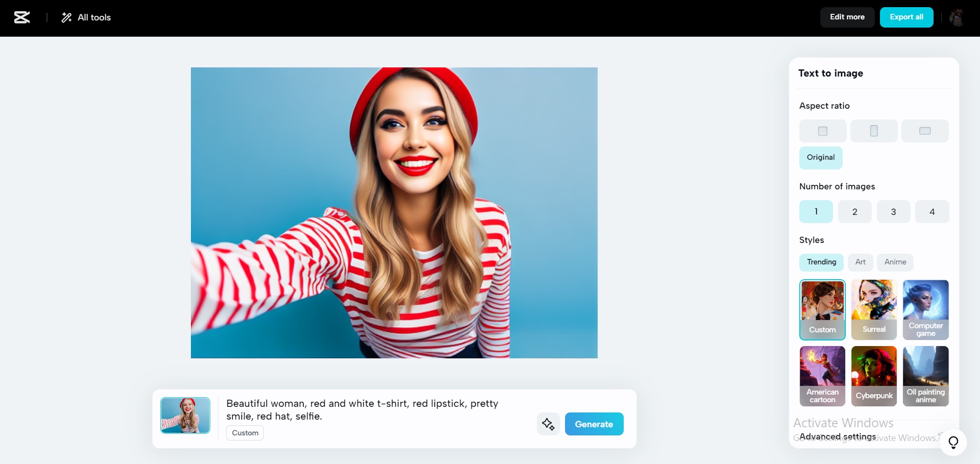The width and height of the screenshot is (980, 464).
Task: Click the Edit more button
Action: (847, 17)
